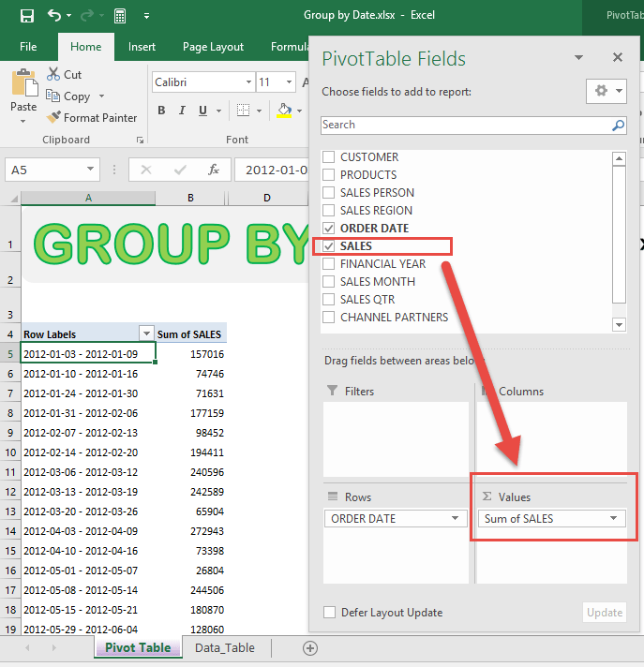Viewport: 644px width, 667px height.
Task: Open the Underline style dropdown arrow
Action: [218, 111]
